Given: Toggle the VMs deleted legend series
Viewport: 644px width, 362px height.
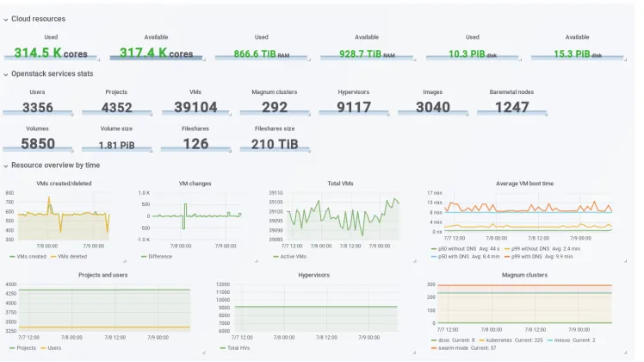Looking at the screenshot, I should tap(72, 256).
